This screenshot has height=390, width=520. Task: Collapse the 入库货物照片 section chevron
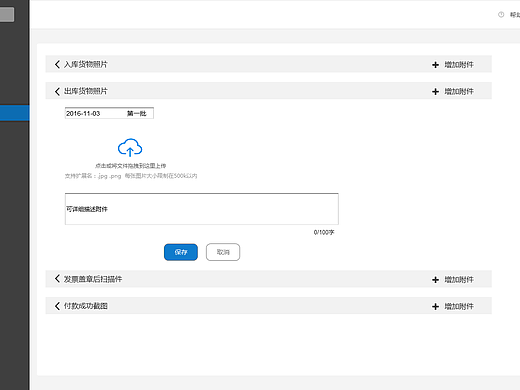[x=57, y=64]
